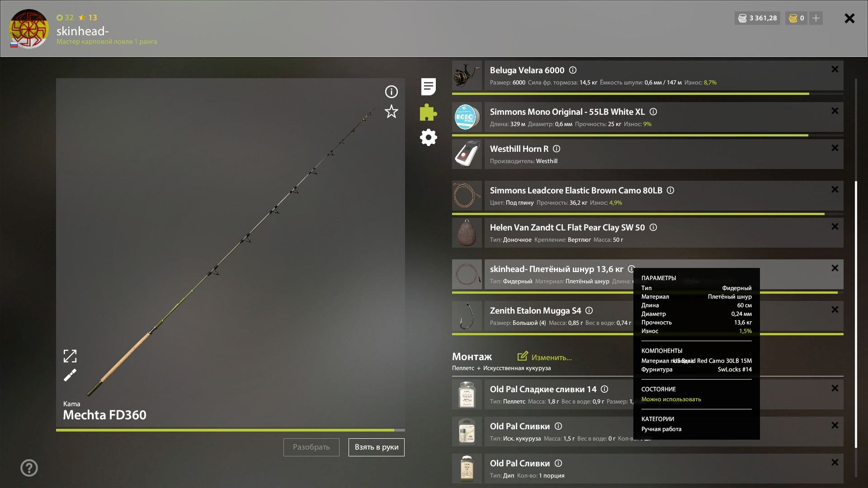Show info for Simmons Mono Original line
This screenshot has width=868, height=488.
(x=653, y=112)
